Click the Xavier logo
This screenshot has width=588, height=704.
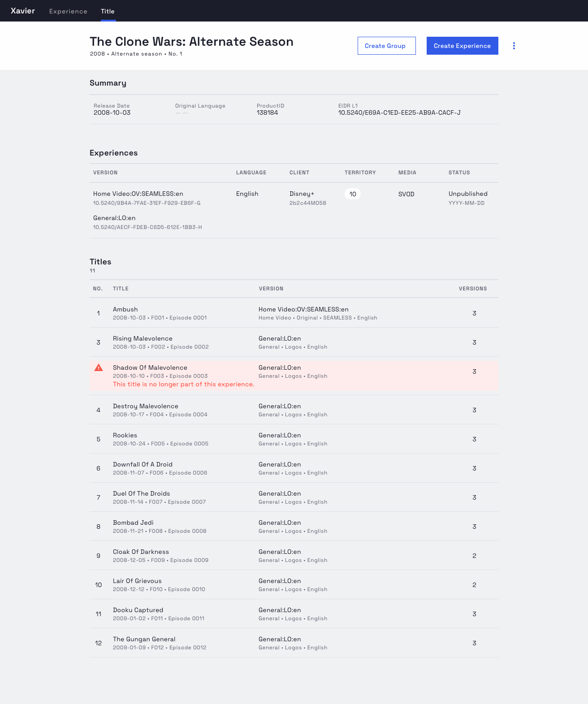pyautogui.click(x=23, y=11)
